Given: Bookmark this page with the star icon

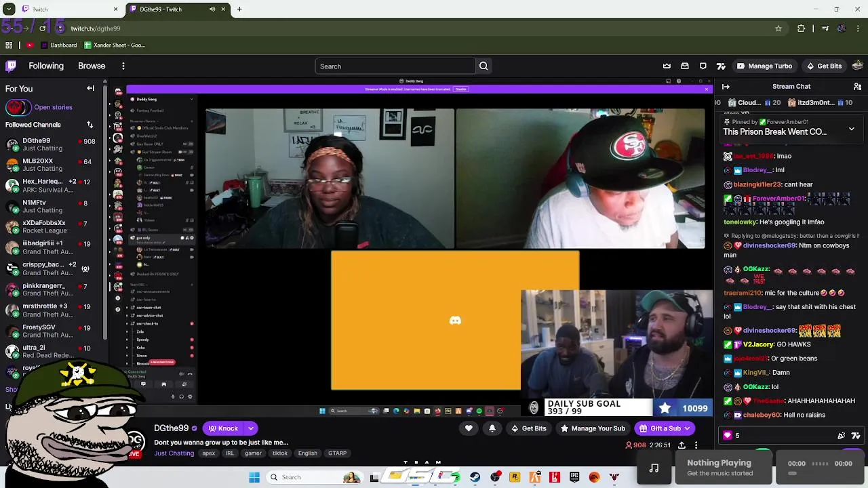Looking at the screenshot, I should pyautogui.click(x=778, y=28).
